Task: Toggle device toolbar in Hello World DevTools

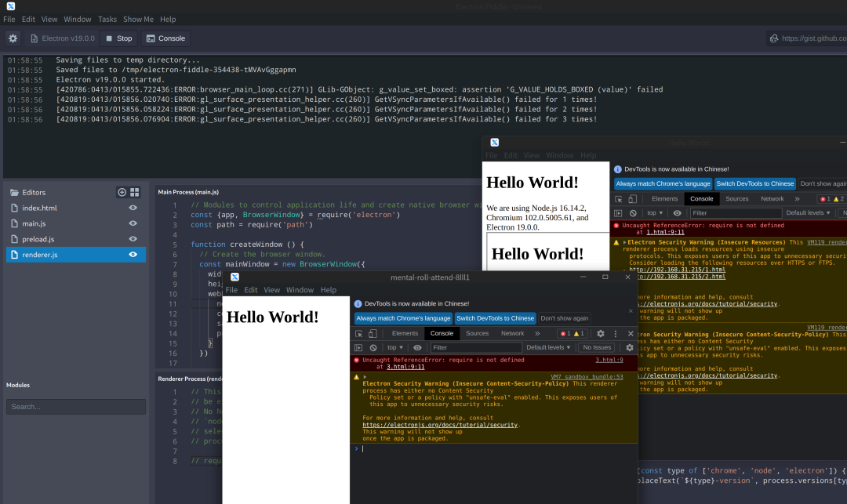Action: click(633, 198)
